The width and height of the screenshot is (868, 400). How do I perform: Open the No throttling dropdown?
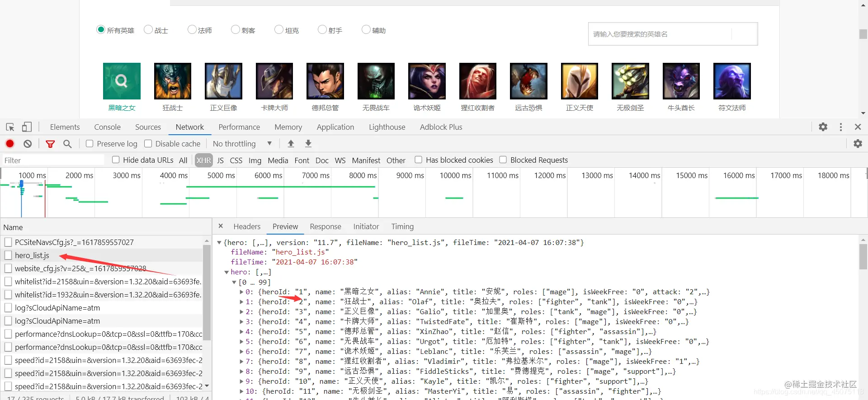pyautogui.click(x=242, y=144)
